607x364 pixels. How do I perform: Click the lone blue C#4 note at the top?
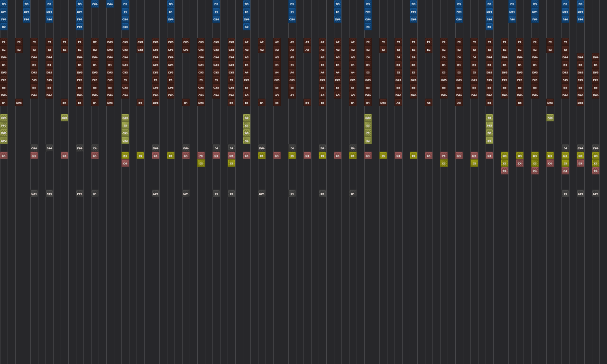pos(94,4)
